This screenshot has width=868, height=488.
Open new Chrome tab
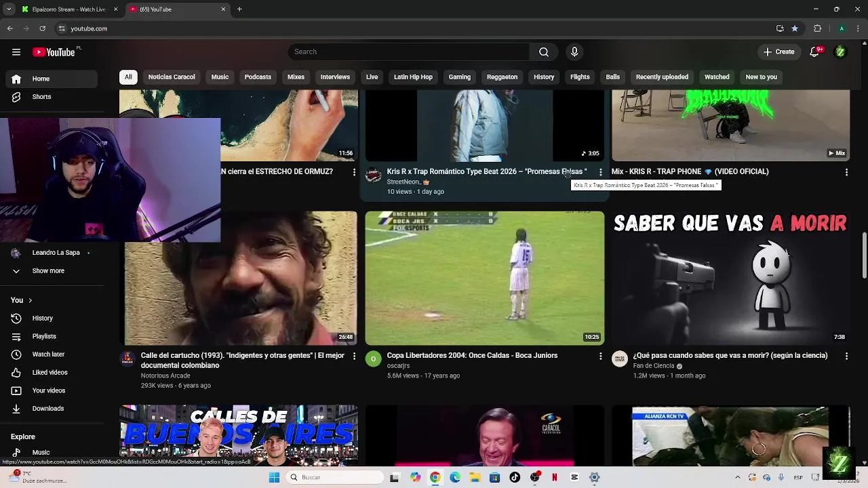point(239,9)
